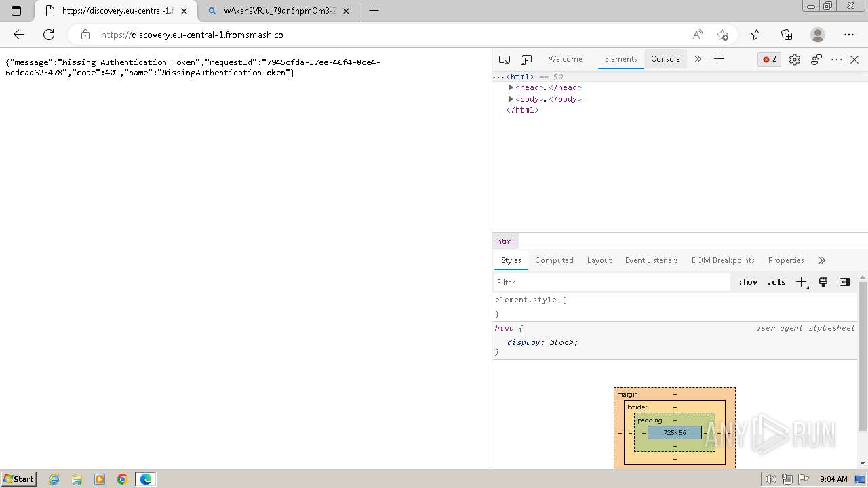Select the opening html node in DOM tree

520,77
